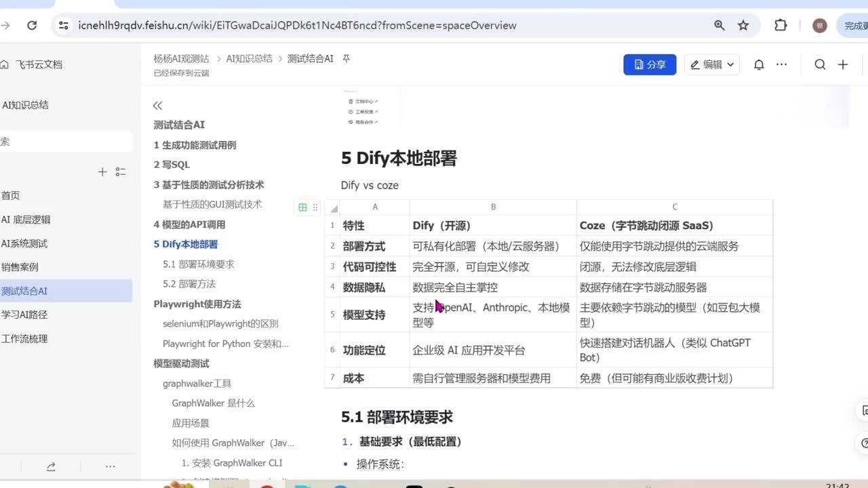Select 首页 in the left navigation
Screen dimensions: 868x488
12,195
